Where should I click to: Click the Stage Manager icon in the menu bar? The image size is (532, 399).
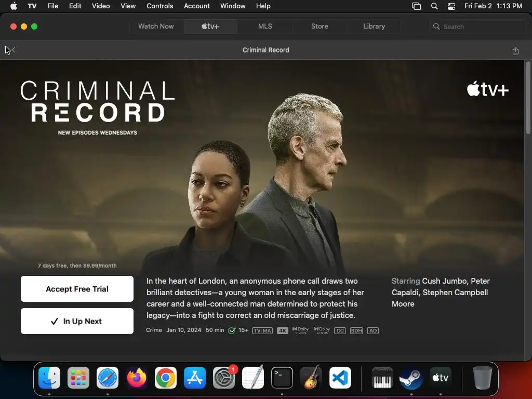[416, 6]
